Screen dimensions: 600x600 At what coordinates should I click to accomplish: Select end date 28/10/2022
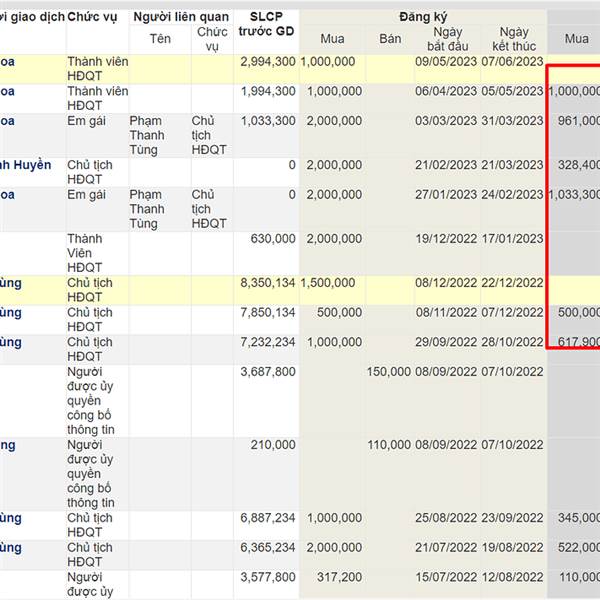tap(512, 342)
